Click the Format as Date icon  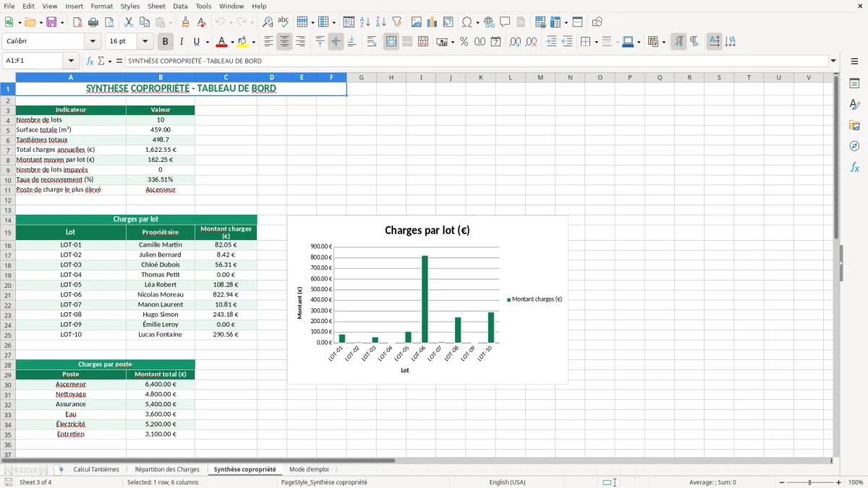coord(495,42)
